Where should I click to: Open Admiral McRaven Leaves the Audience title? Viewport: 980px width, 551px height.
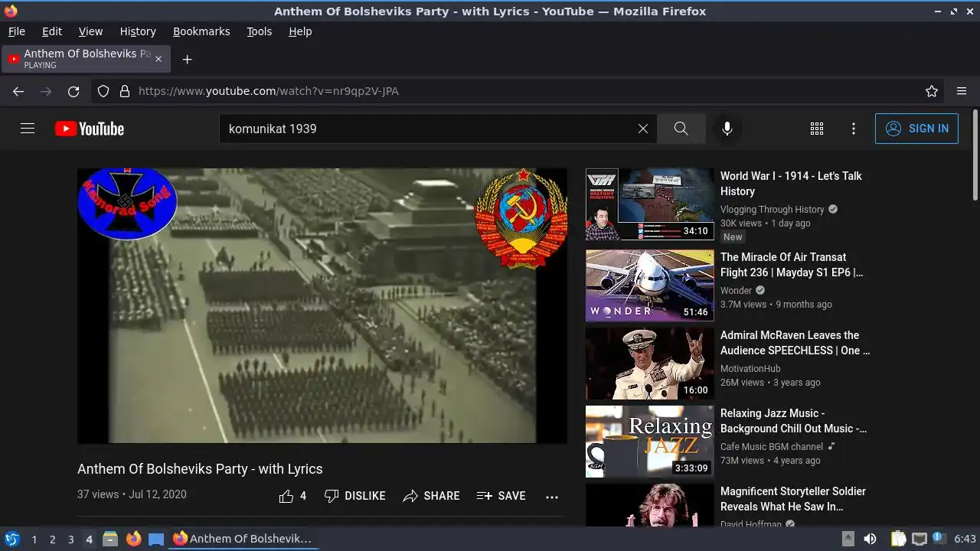click(x=795, y=343)
